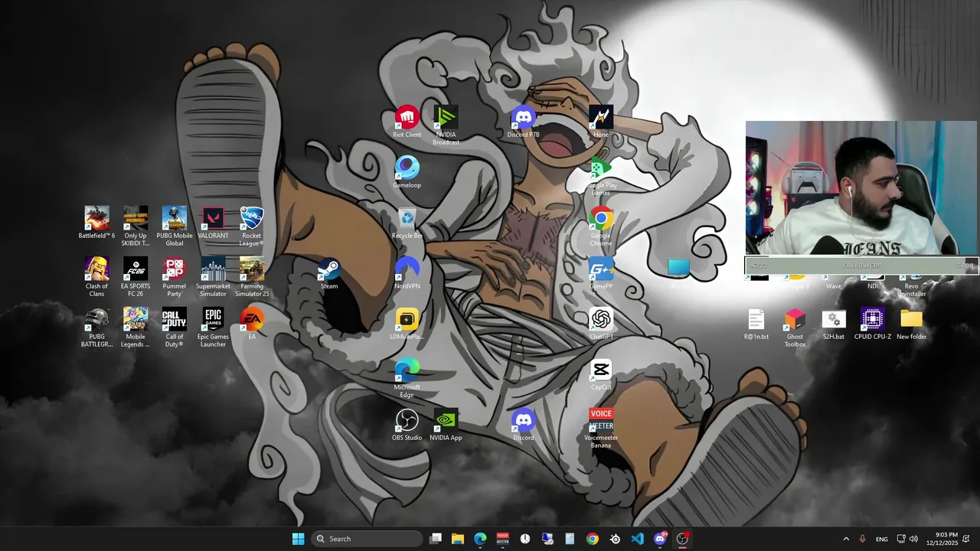980x551 pixels.
Task: Select the Pummel Party game icon
Action: pos(175,277)
